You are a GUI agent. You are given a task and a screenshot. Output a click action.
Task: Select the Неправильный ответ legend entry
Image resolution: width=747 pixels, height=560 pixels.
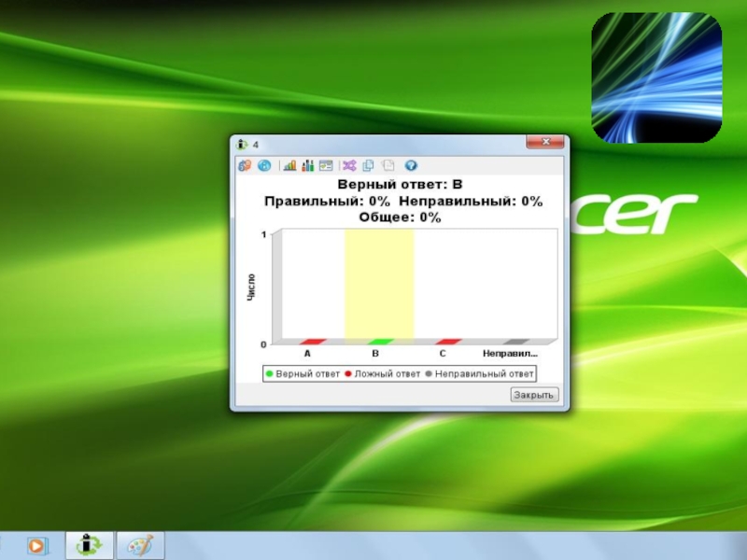pyautogui.click(x=479, y=373)
